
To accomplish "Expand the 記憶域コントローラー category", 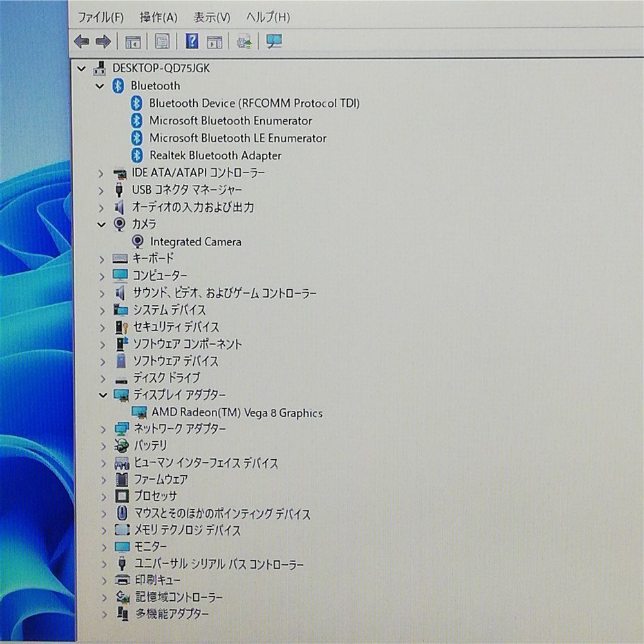I will tap(104, 598).
